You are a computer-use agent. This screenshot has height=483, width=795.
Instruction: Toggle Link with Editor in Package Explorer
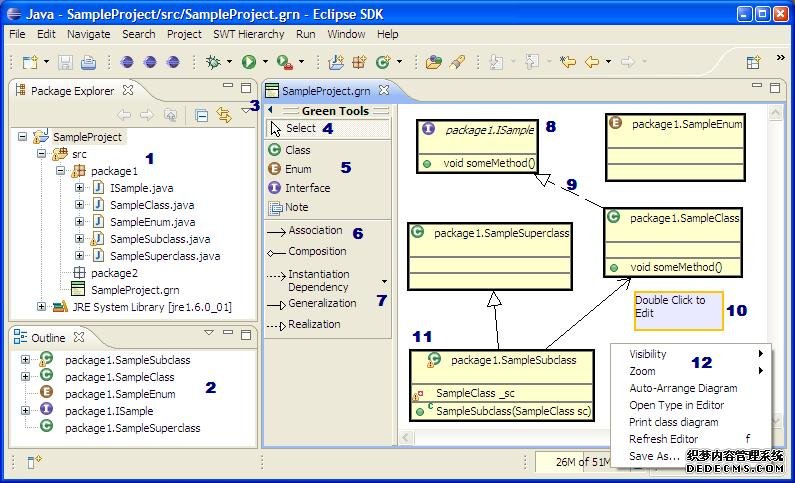click(x=224, y=115)
